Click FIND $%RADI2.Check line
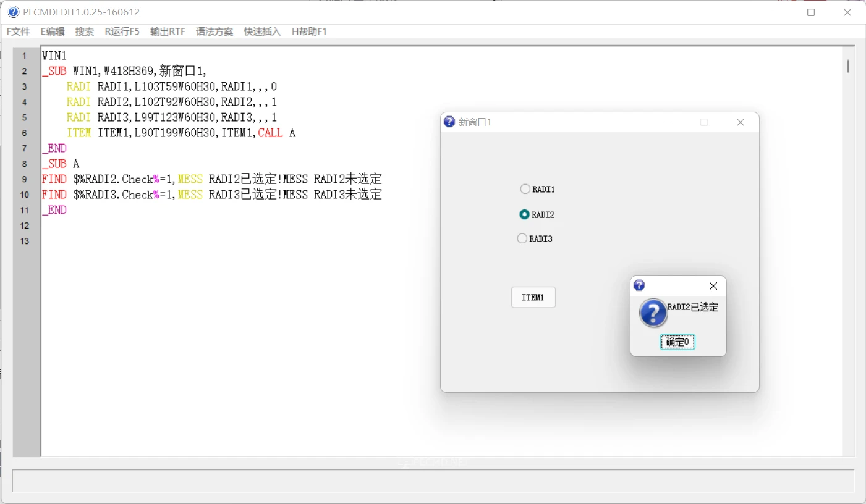 (212, 179)
